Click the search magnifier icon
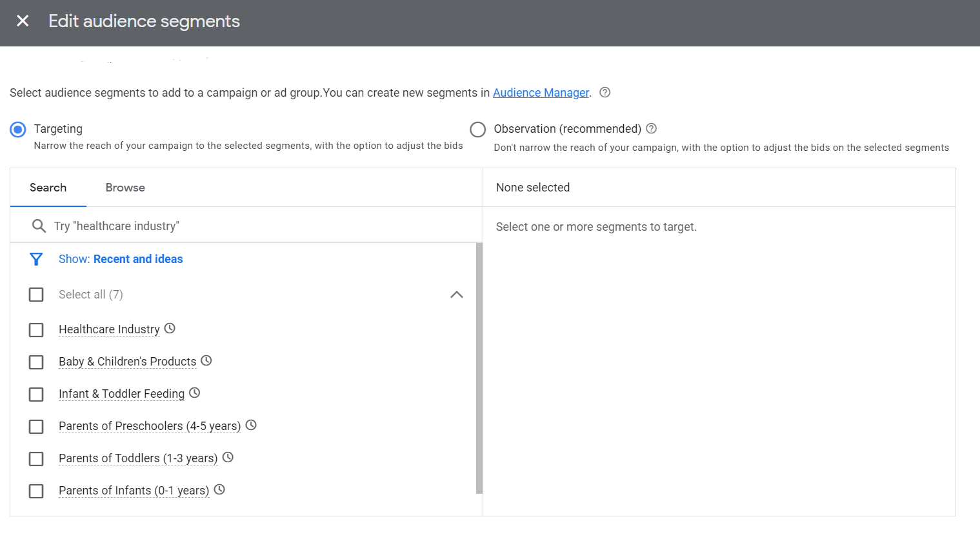 pyautogui.click(x=39, y=226)
